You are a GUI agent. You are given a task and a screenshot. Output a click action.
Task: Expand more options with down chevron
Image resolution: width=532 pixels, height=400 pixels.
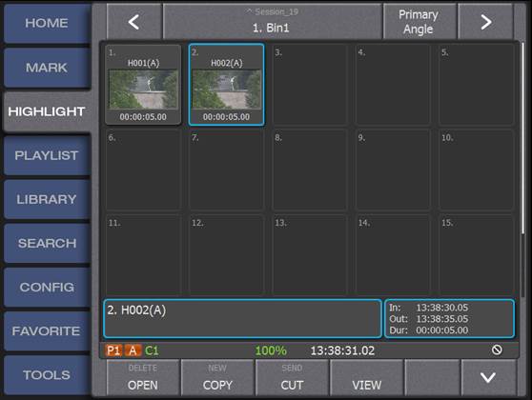point(488,377)
